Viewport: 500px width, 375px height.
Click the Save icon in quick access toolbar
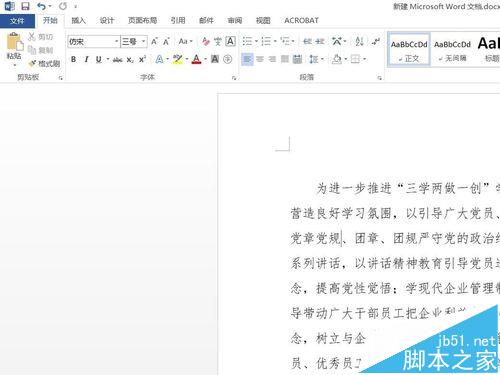(25, 6)
